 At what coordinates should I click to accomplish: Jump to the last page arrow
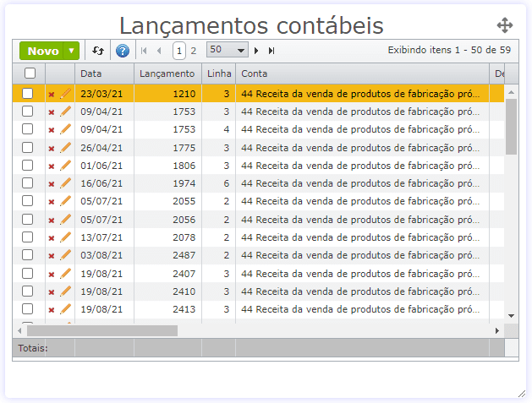click(x=271, y=51)
